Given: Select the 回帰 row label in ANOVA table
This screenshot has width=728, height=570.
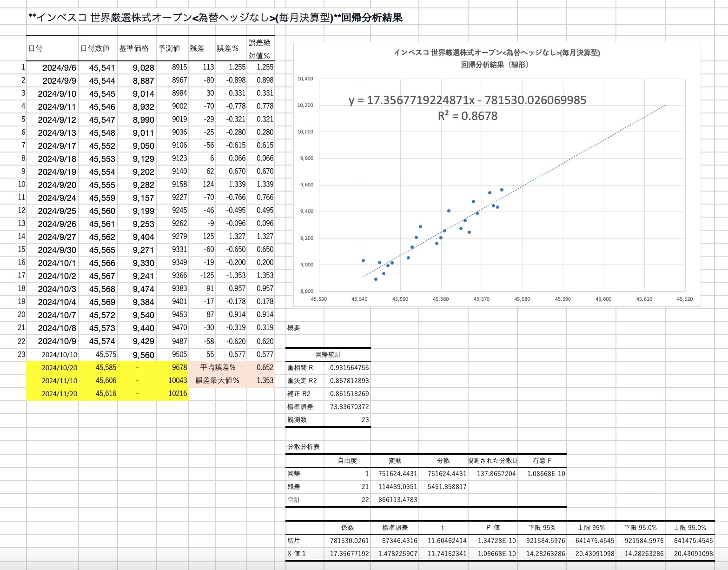Looking at the screenshot, I should pos(294,474).
